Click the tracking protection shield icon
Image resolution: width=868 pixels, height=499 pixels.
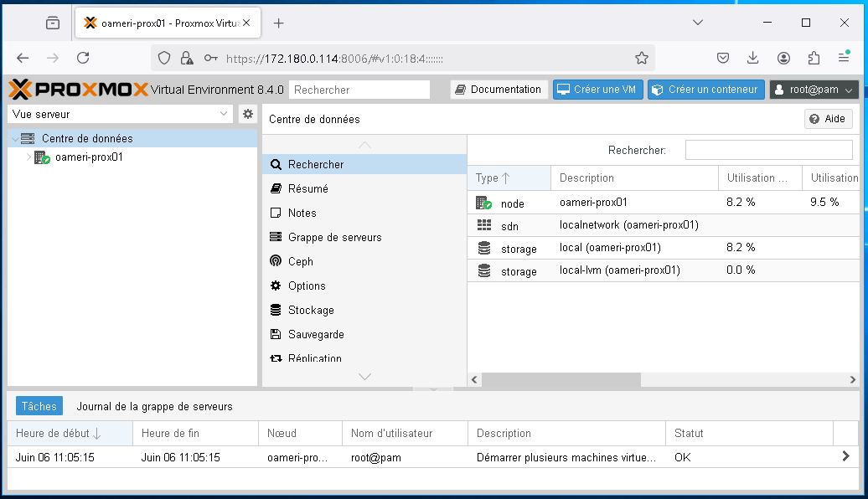pyautogui.click(x=164, y=58)
